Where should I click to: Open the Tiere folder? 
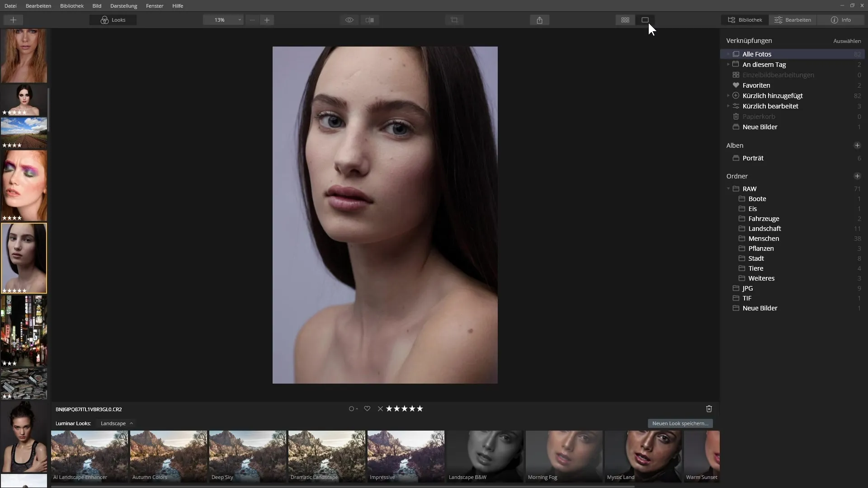click(792, 268)
